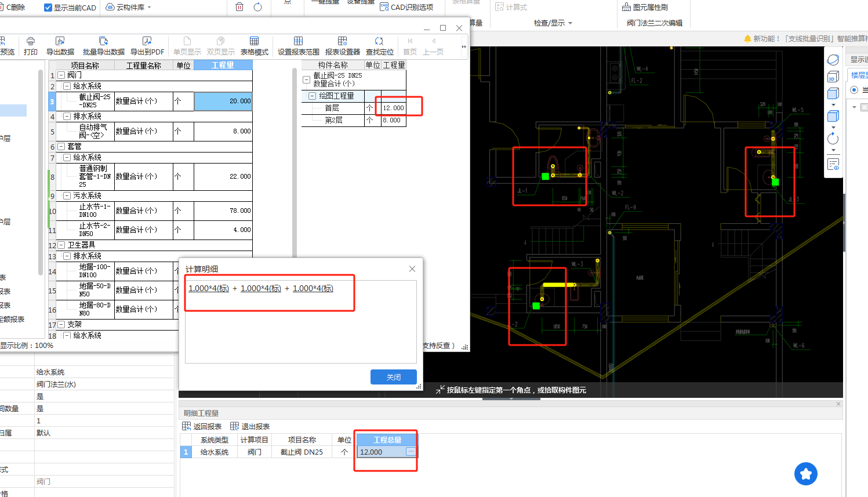Open CAD recognition options (CAD识别选项)
Image resolution: width=868 pixels, height=497 pixels.
click(x=406, y=7)
